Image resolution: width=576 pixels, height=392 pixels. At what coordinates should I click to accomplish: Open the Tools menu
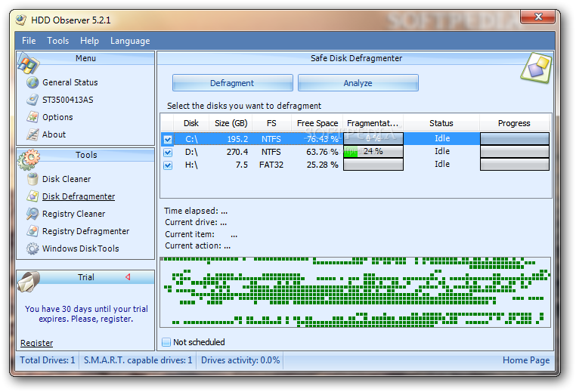57,41
